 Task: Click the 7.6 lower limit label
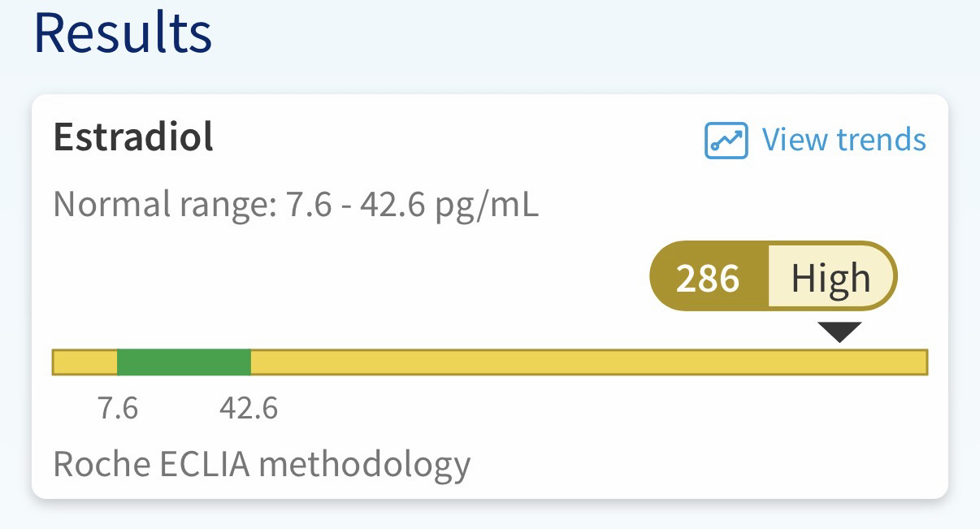click(x=118, y=408)
